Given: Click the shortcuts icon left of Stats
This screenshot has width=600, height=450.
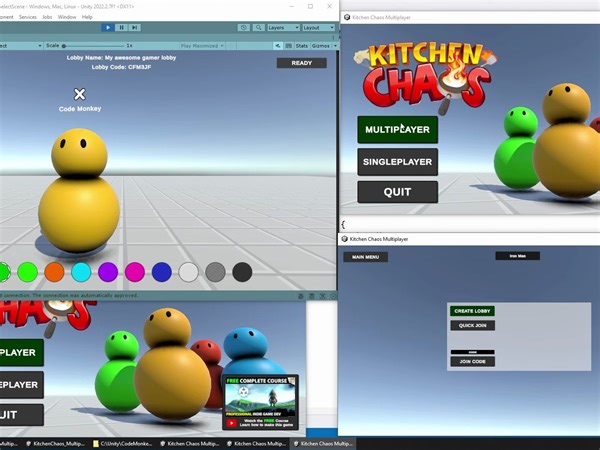Looking at the screenshot, I should 289,46.
